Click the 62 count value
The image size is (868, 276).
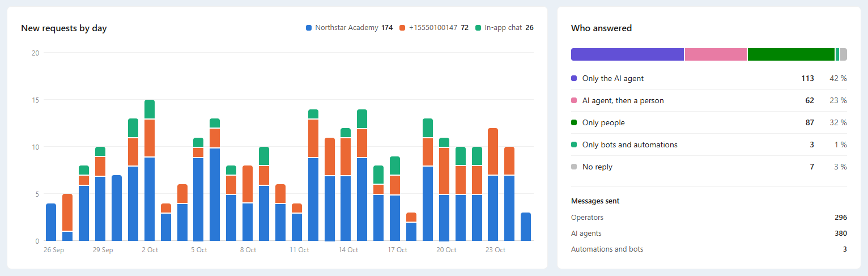point(810,100)
